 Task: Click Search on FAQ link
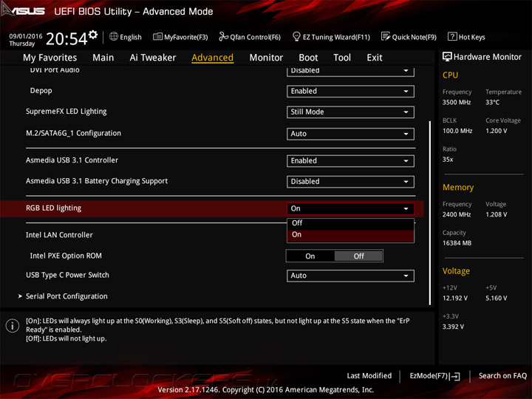tap(502, 376)
